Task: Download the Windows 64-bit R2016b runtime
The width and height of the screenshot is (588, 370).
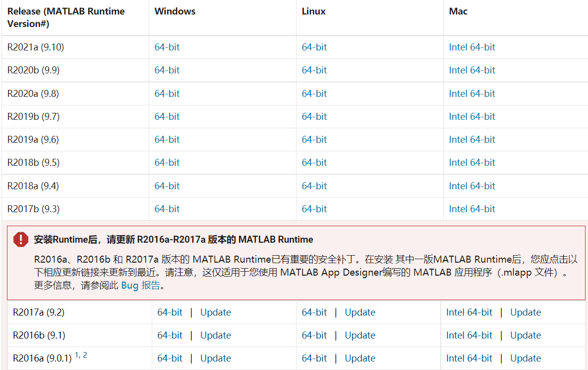Action: pos(170,335)
